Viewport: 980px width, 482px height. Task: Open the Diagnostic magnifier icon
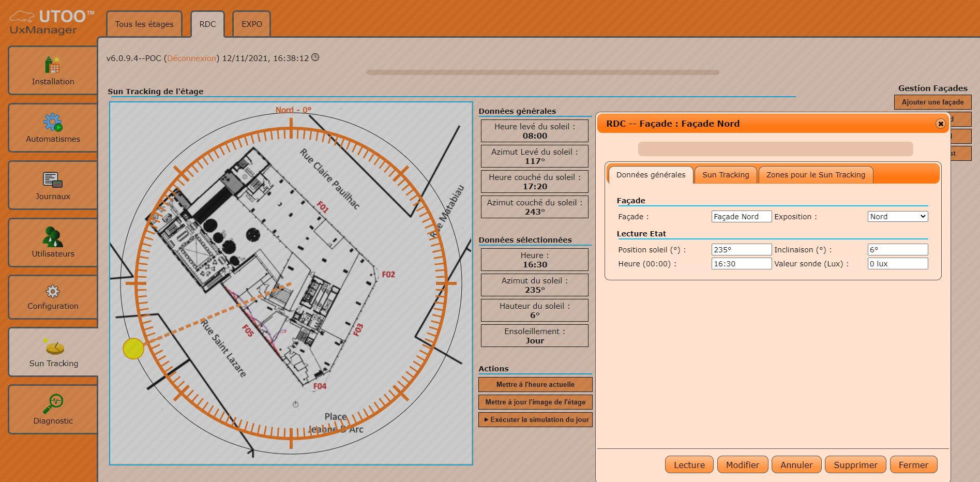pos(53,404)
